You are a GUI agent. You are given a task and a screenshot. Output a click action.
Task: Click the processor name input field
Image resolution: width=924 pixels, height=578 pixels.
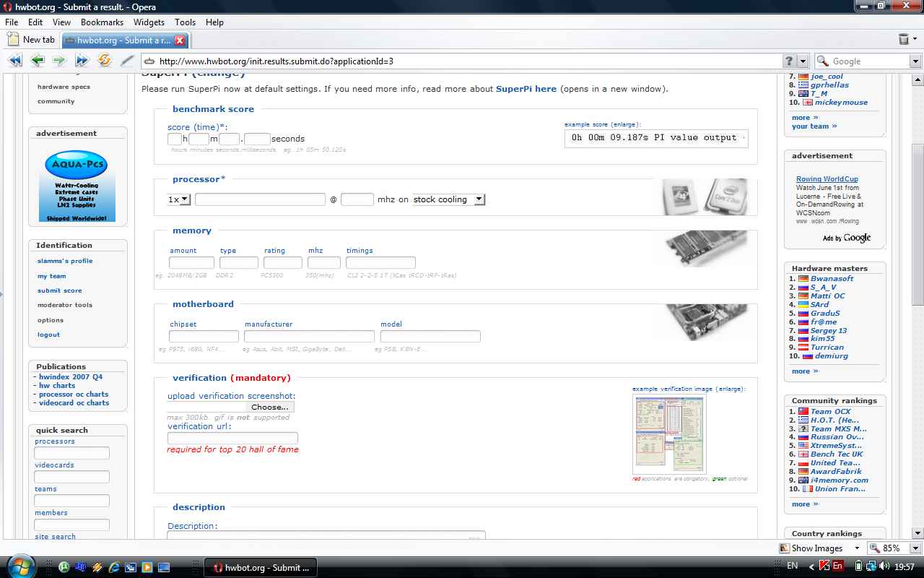[260, 199]
